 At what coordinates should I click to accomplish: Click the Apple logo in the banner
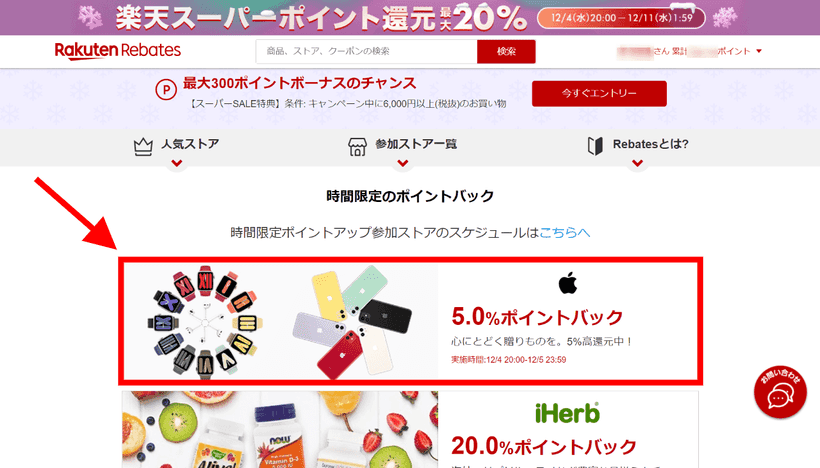567,283
